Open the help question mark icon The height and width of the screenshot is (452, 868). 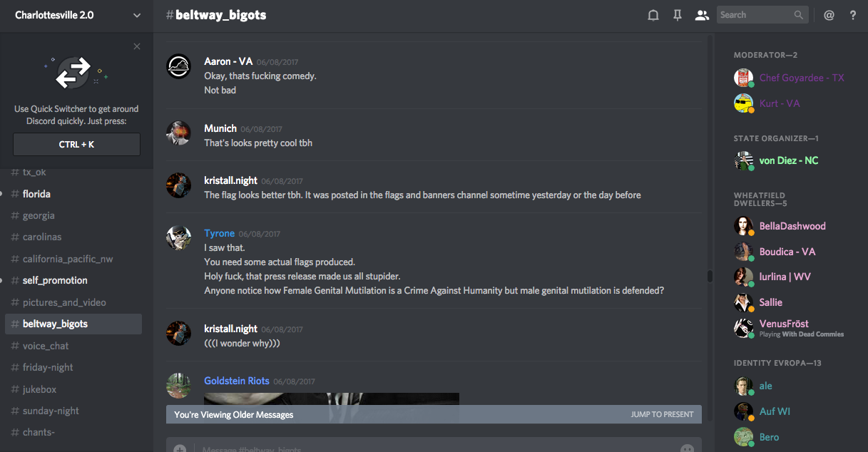853,15
